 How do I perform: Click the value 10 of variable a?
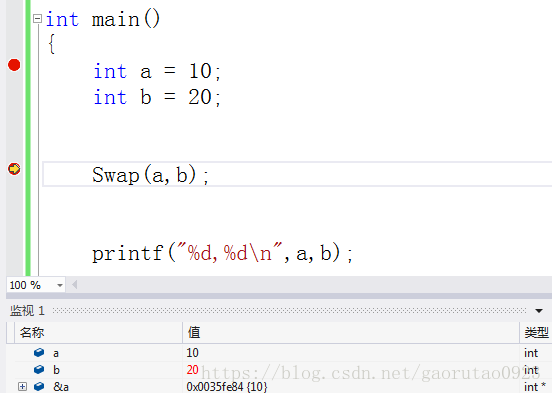[193, 353]
